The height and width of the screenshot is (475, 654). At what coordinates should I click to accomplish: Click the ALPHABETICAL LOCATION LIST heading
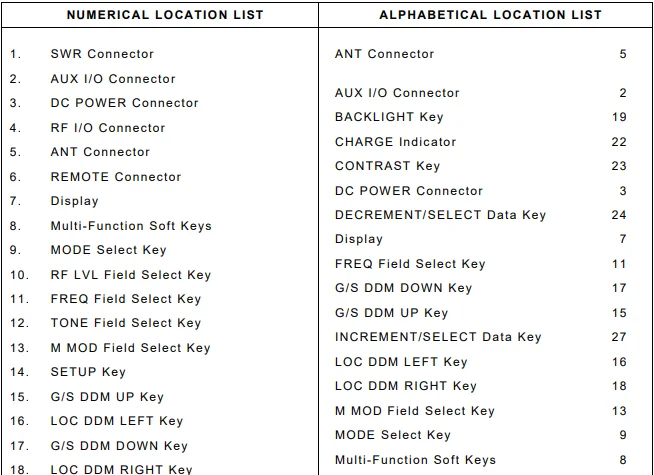(490, 15)
